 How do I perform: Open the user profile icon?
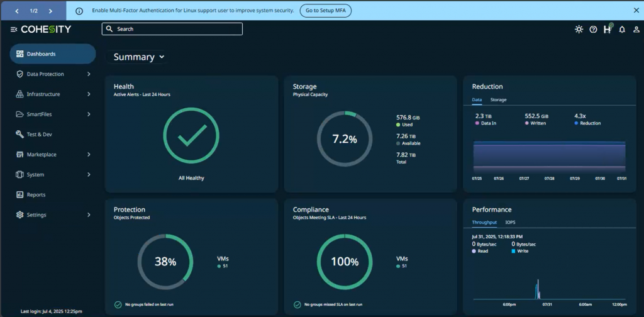[636, 30]
